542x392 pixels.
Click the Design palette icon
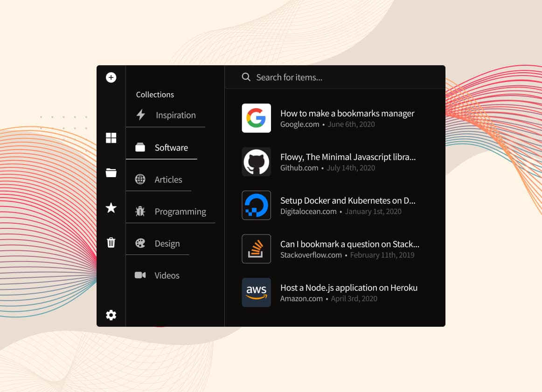[x=140, y=243]
